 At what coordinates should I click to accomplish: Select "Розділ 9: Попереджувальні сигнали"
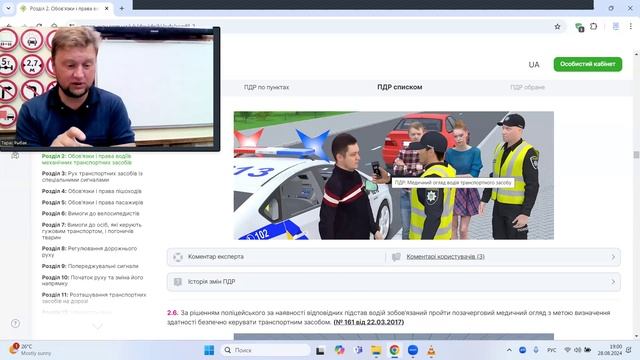[90, 266]
